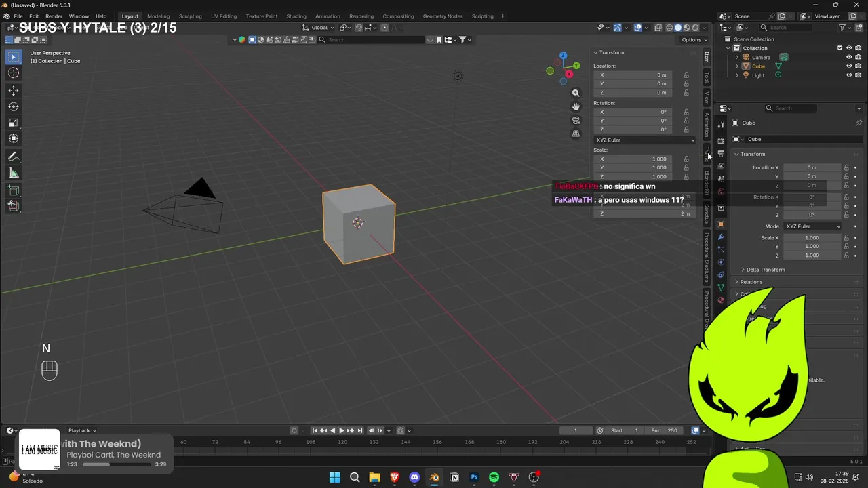The image size is (868, 488).
Task: Open the File menu
Action: point(18,16)
